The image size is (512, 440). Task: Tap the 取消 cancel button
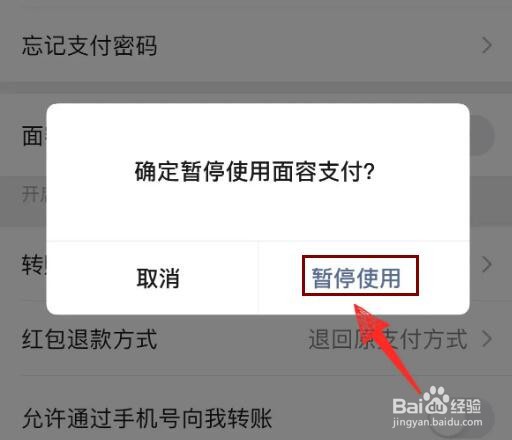158,278
